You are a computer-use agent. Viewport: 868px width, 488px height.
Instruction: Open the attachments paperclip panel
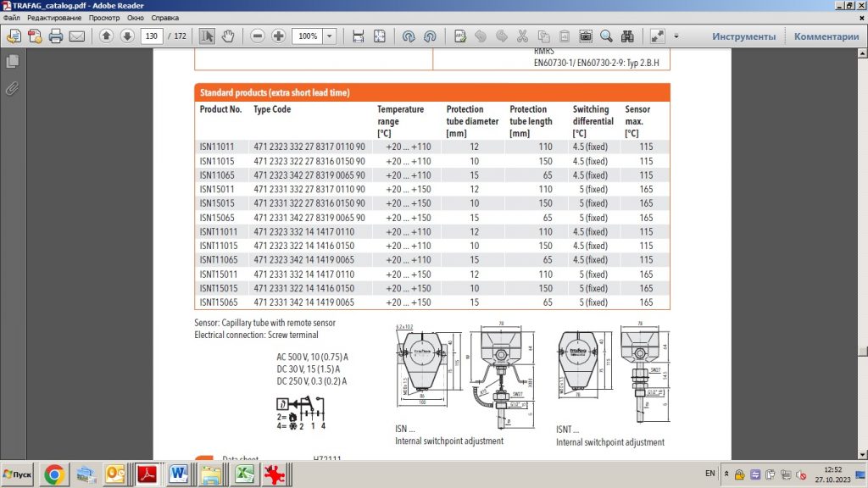pyautogui.click(x=12, y=87)
